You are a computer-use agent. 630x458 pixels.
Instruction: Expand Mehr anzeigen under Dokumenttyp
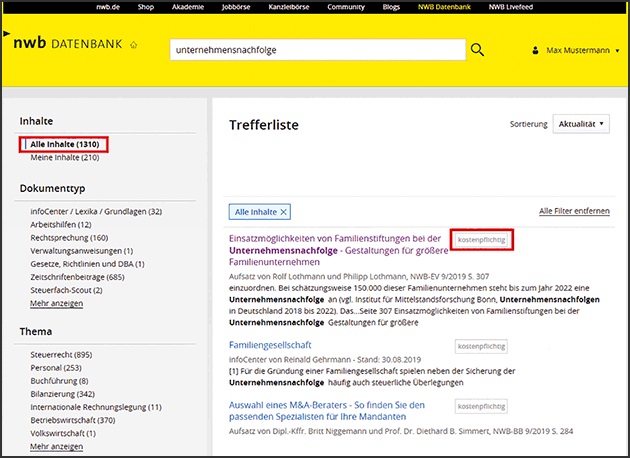[x=56, y=302]
